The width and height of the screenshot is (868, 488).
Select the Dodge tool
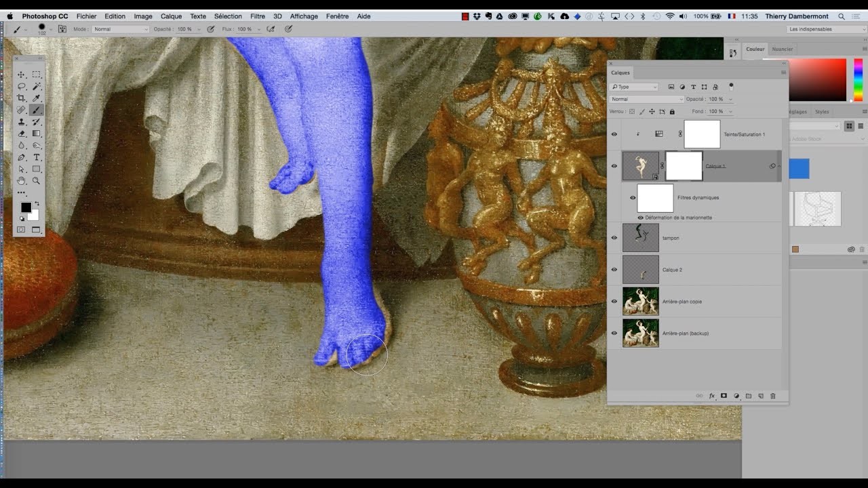point(37,145)
